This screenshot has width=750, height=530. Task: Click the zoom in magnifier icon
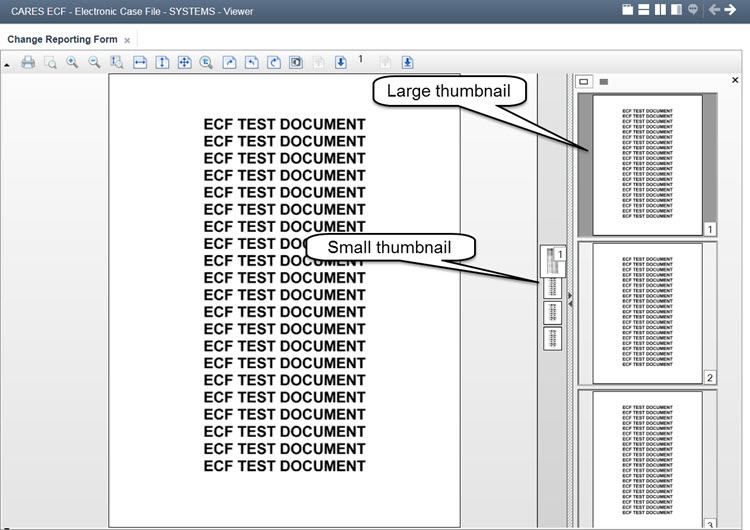72,62
